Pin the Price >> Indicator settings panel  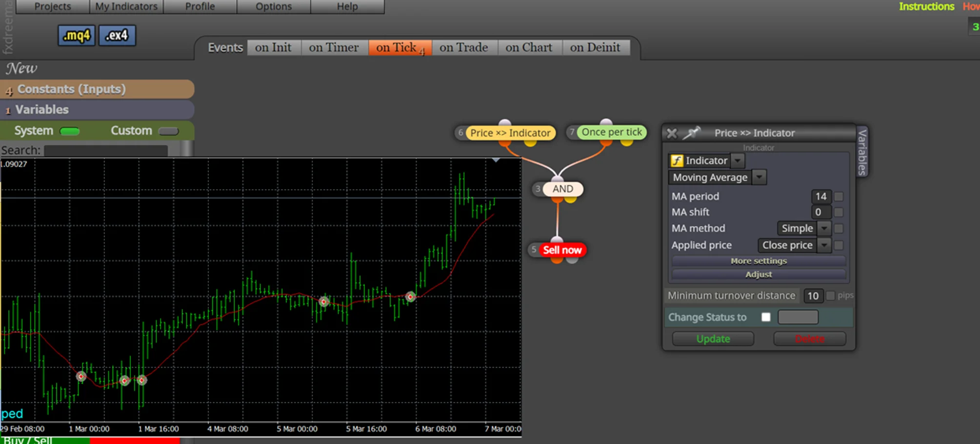click(x=691, y=133)
